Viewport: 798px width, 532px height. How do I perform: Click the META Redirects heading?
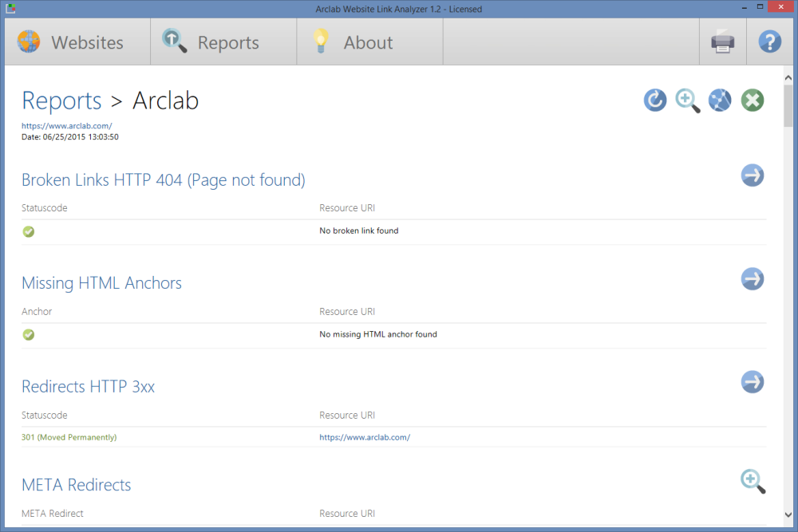pos(77,485)
